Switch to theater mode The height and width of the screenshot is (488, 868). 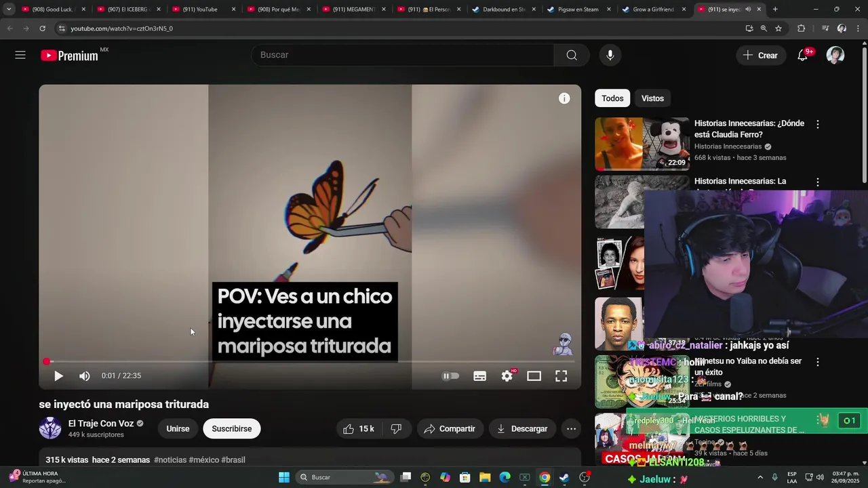point(534,375)
